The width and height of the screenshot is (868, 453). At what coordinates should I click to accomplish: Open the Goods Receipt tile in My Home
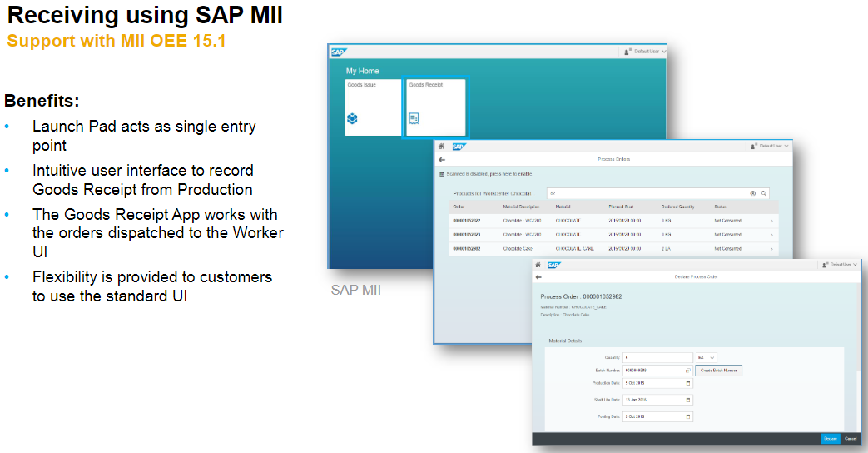coord(435,107)
